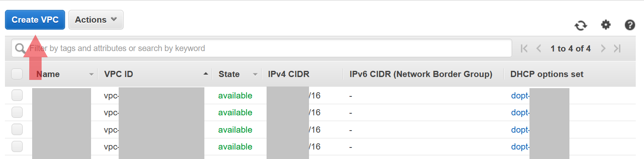This screenshot has width=644, height=159.
Task: Click the Create VPC button
Action: 35,20
